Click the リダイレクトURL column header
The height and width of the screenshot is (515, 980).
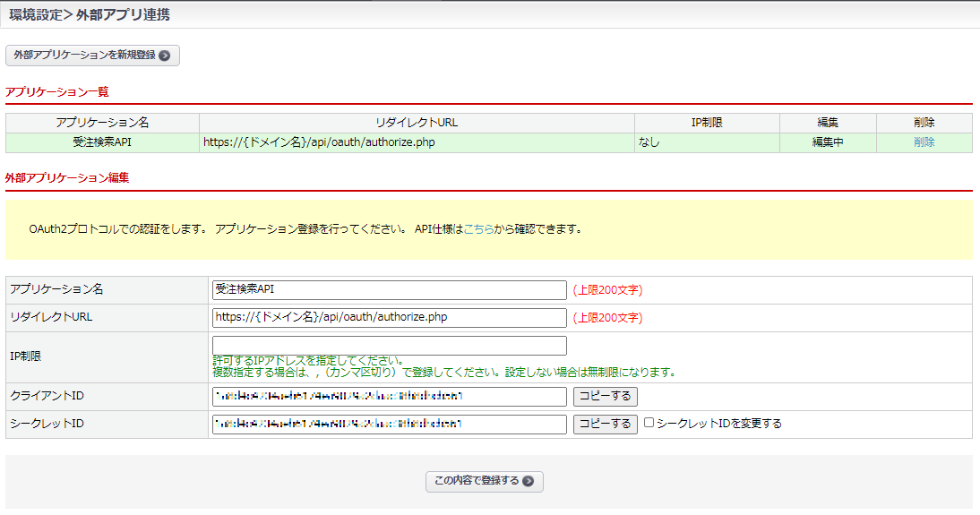pyautogui.click(x=417, y=123)
